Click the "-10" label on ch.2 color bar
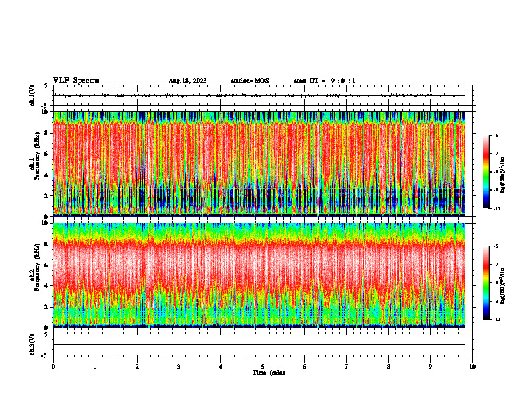This screenshot has width=532, height=411. point(496,320)
